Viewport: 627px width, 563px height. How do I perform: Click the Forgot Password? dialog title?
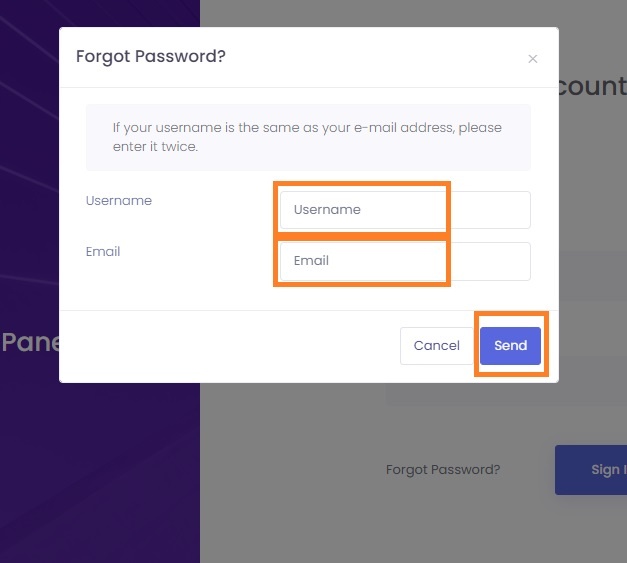point(151,56)
